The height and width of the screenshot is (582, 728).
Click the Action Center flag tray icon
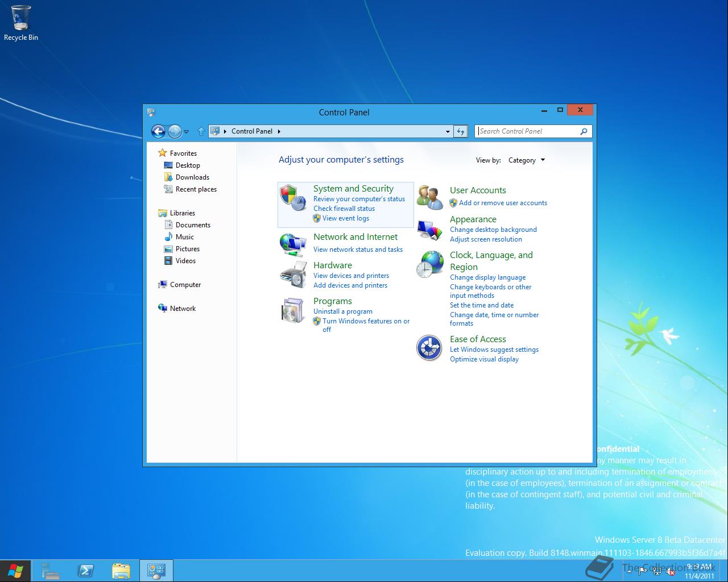click(x=643, y=571)
